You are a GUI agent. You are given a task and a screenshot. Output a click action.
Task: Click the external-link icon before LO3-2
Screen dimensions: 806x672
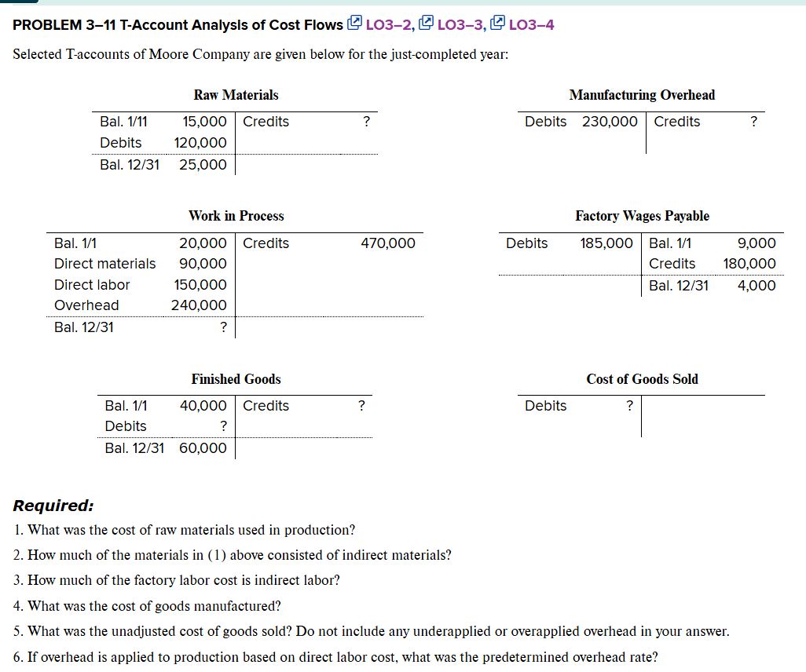click(x=355, y=24)
